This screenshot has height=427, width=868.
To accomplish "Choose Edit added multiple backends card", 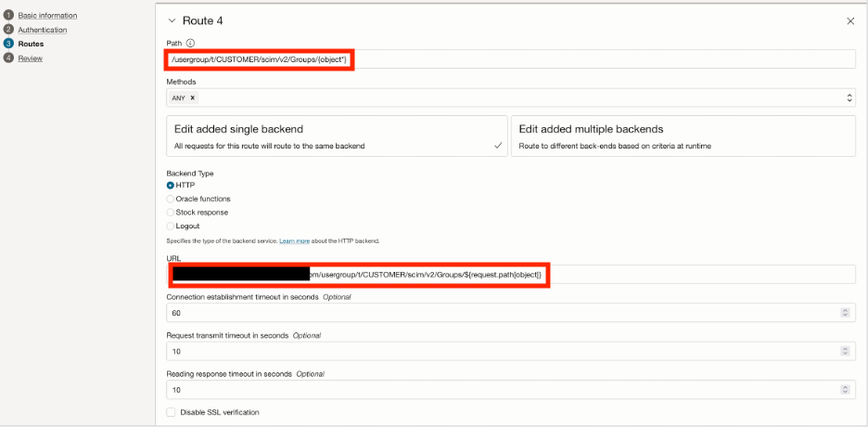I will pos(683,136).
